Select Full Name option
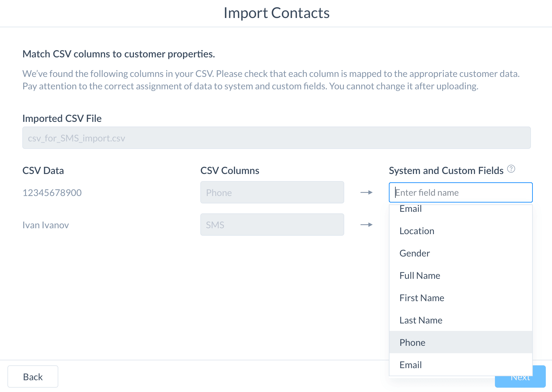The height and width of the screenshot is (392, 552). [461, 276]
